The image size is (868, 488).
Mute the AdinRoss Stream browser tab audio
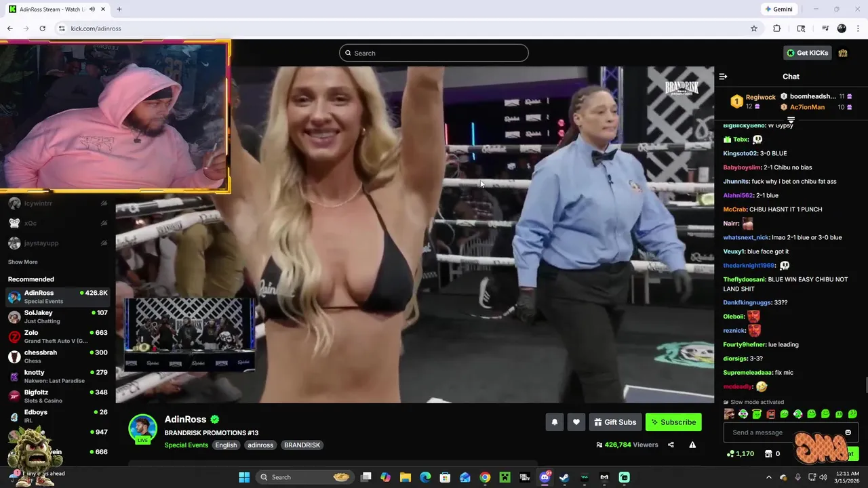(x=92, y=9)
